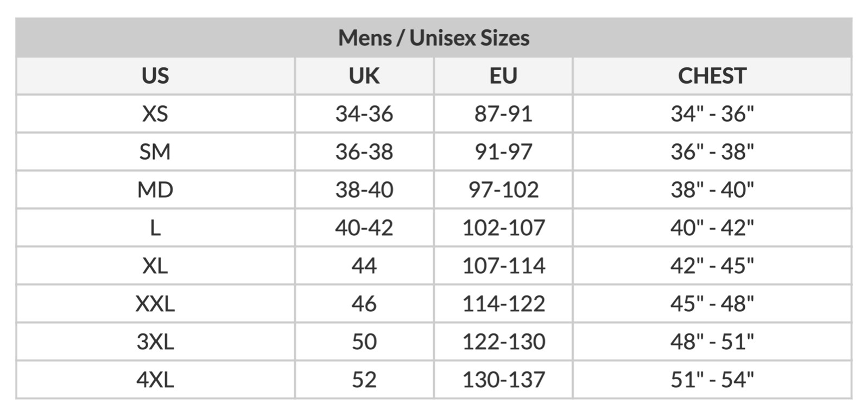
Task: Click chest measurement 40" - 42" cell
Action: (712, 228)
